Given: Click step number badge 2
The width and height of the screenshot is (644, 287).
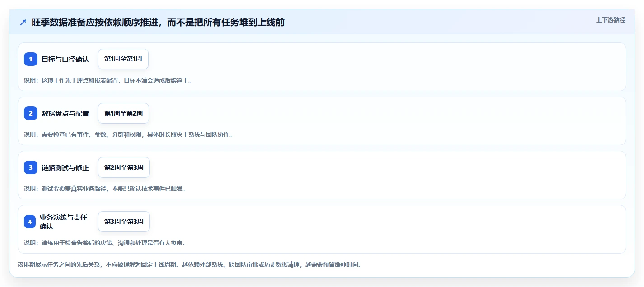Looking at the screenshot, I should (31, 113).
